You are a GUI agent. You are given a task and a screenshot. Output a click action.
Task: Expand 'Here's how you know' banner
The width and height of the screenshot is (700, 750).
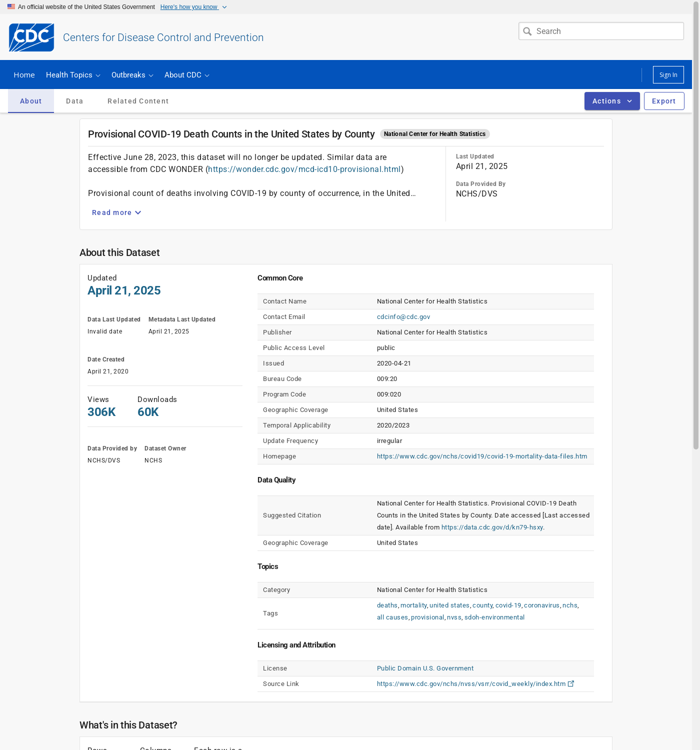tap(193, 7)
